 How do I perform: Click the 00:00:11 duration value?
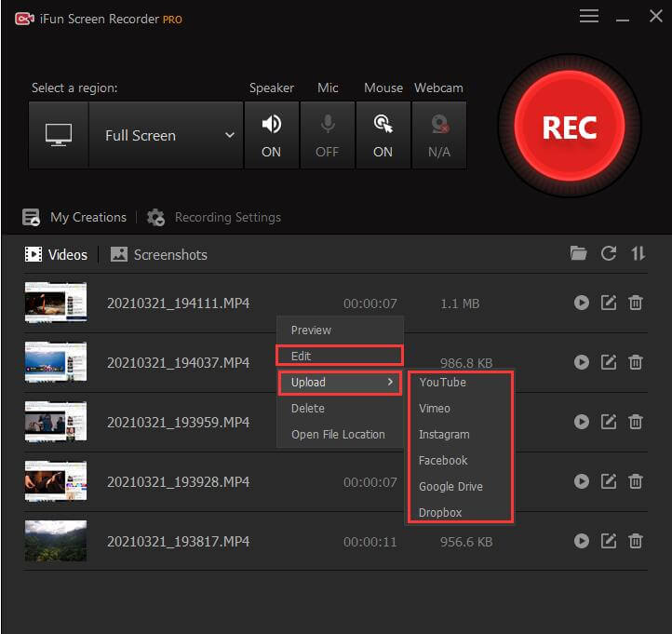point(370,542)
